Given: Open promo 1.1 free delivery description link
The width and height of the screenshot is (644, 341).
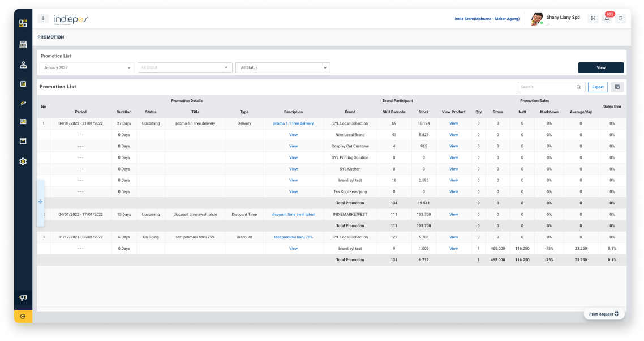Looking at the screenshot, I should (x=293, y=123).
